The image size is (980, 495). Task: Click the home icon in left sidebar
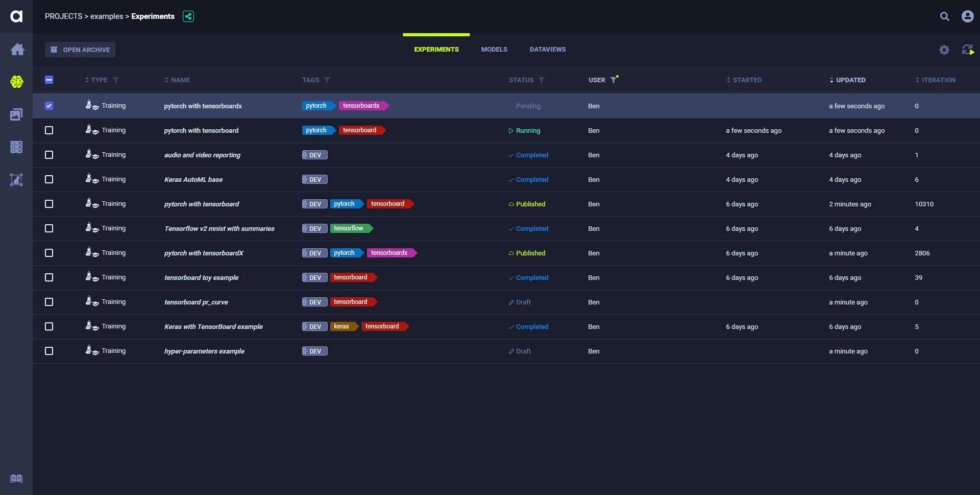(17, 50)
